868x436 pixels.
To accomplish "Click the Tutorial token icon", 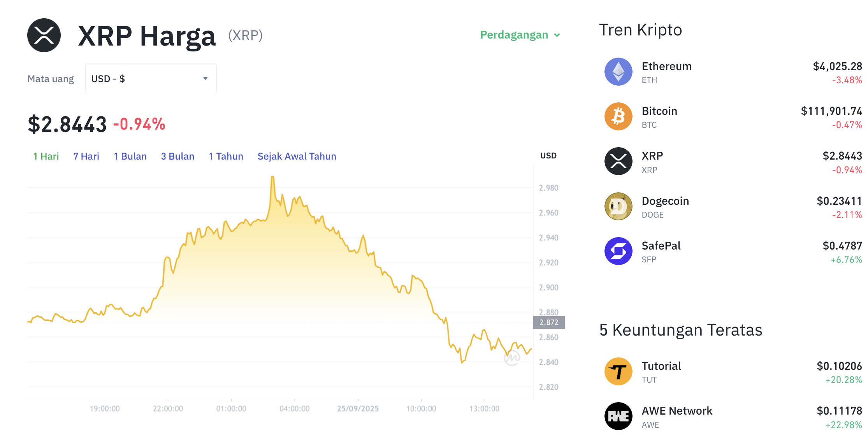I will pos(618,371).
